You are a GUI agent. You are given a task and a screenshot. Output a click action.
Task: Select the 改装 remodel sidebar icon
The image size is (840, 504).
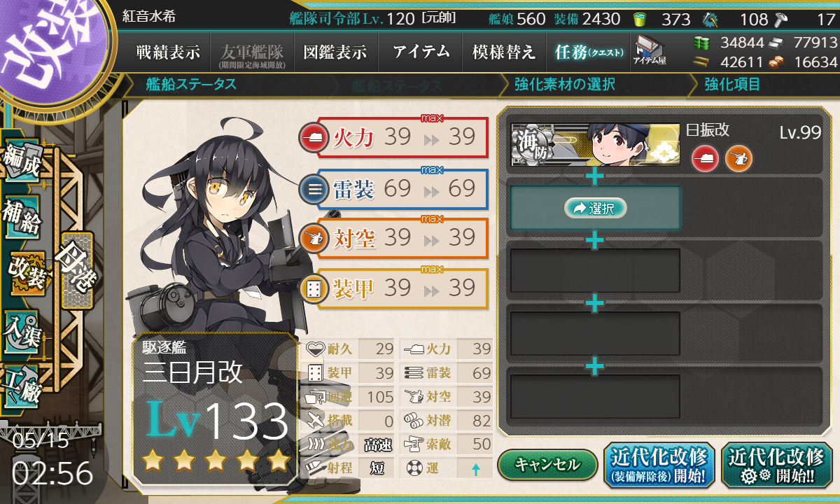tap(27, 273)
